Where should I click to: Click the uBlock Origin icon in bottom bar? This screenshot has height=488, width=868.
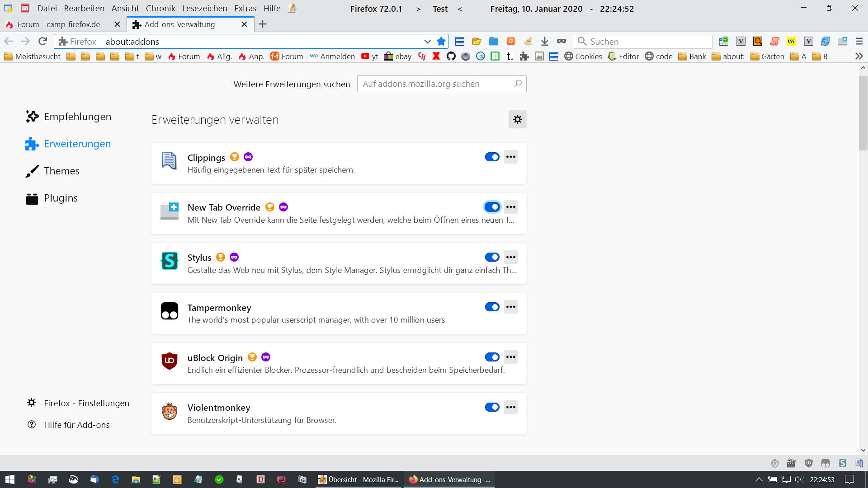pyautogui.click(x=809, y=463)
